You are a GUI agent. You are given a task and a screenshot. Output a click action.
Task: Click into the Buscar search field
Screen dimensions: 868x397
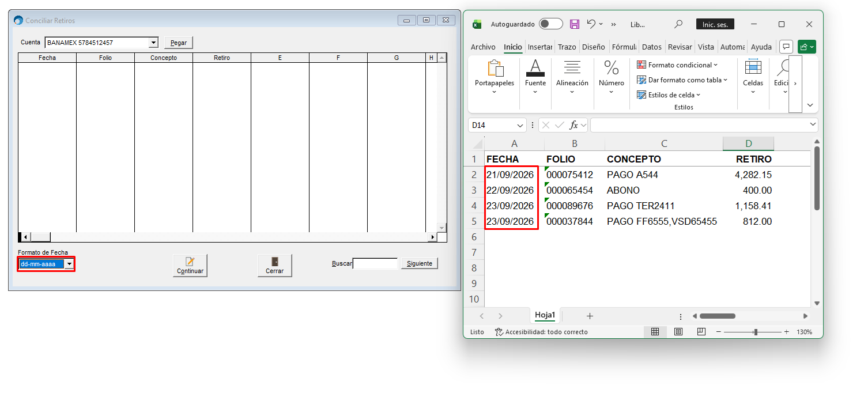375,263
